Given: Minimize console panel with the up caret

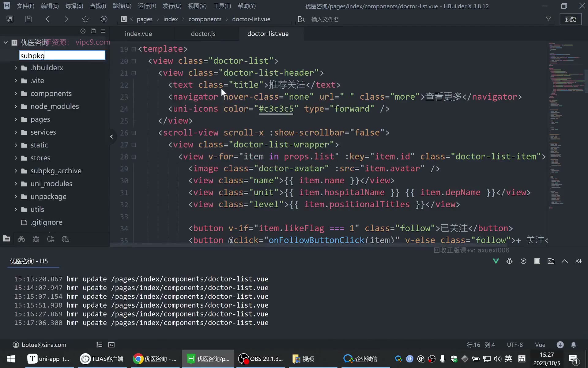Looking at the screenshot, I should [x=565, y=261].
